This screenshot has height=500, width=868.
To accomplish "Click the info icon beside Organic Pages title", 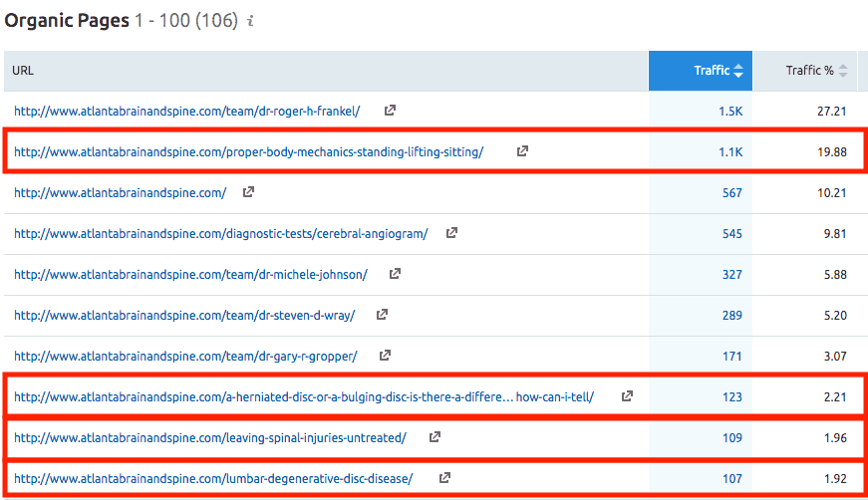I will [250, 21].
